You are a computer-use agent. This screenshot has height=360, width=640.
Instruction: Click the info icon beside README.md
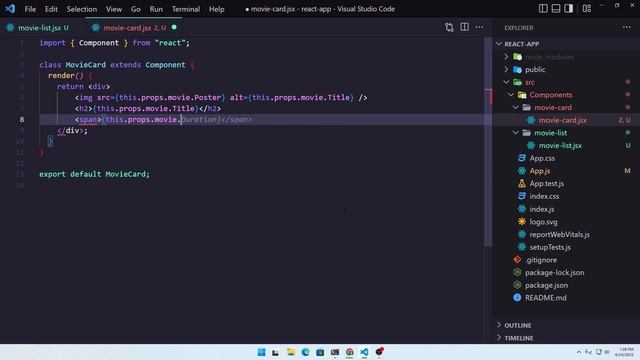(x=517, y=298)
